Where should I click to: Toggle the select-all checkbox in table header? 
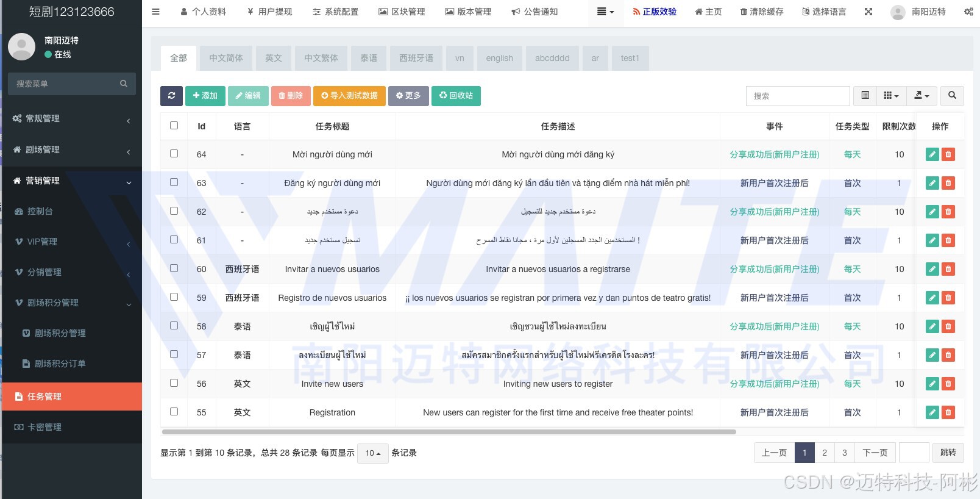coord(174,126)
